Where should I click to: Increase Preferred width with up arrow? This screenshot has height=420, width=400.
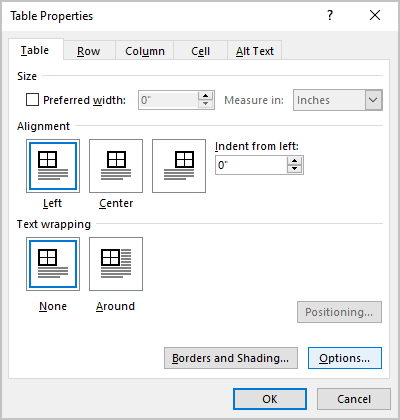(x=205, y=96)
